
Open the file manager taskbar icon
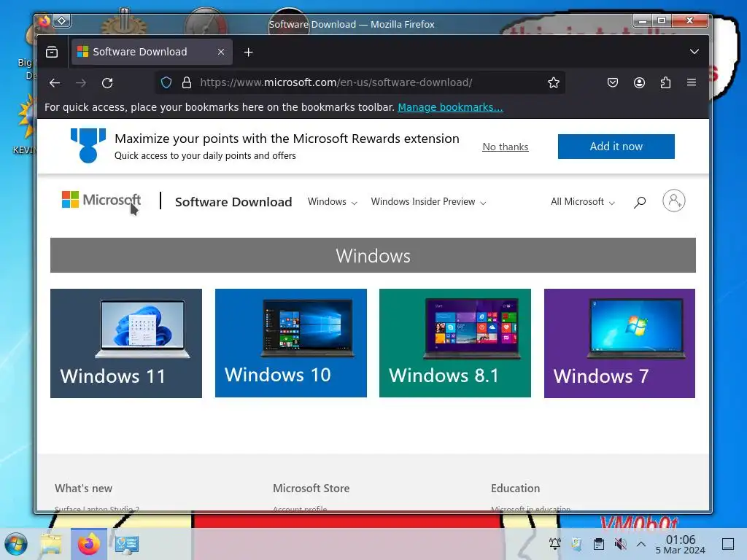(51, 544)
